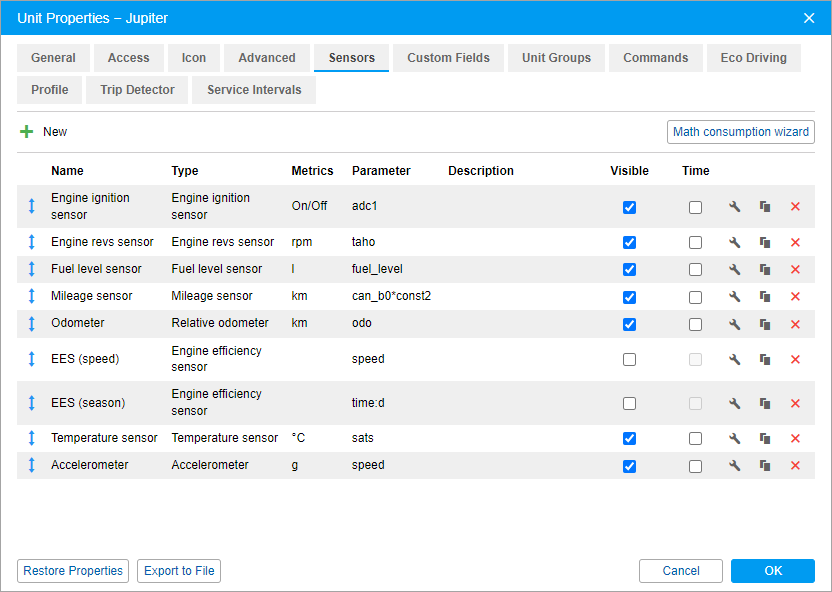Image resolution: width=832 pixels, height=592 pixels.
Task: Enable Time for Accelerometer
Action: (x=695, y=466)
